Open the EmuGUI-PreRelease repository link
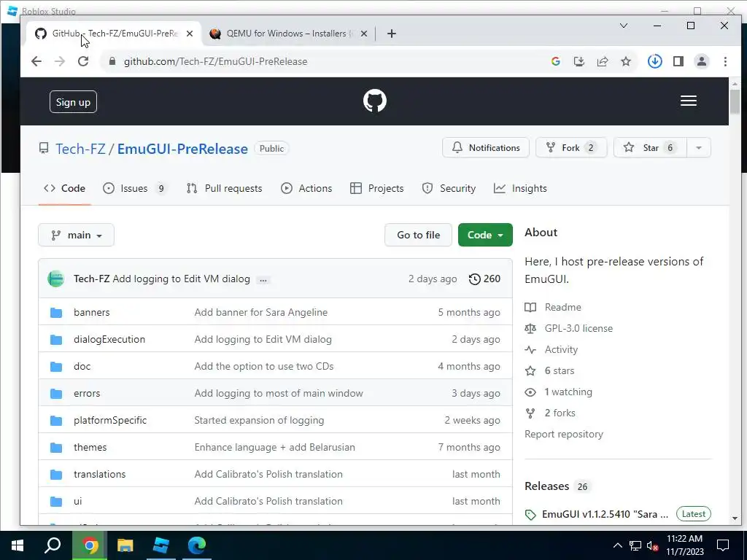The width and height of the screenshot is (747, 560). [x=182, y=149]
